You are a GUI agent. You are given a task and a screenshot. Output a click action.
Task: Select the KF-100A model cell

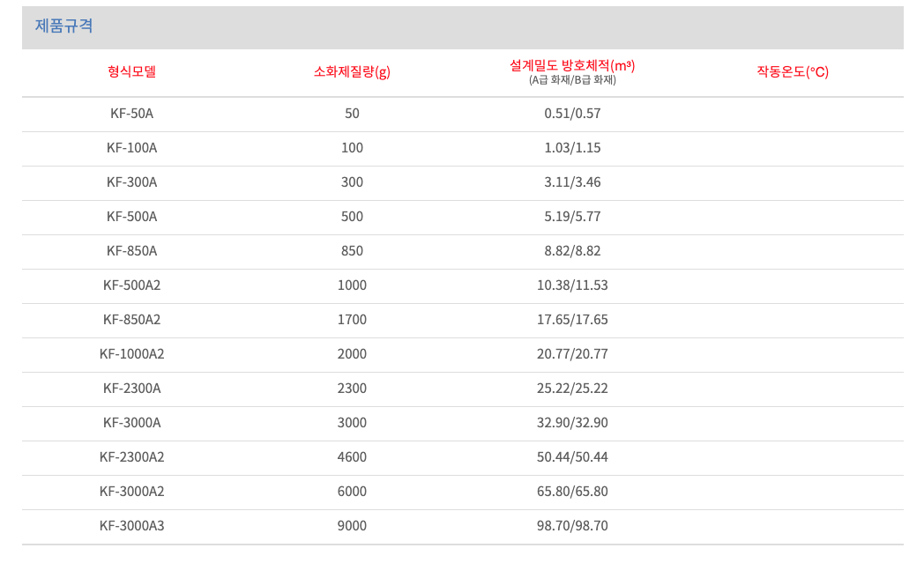click(x=131, y=148)
